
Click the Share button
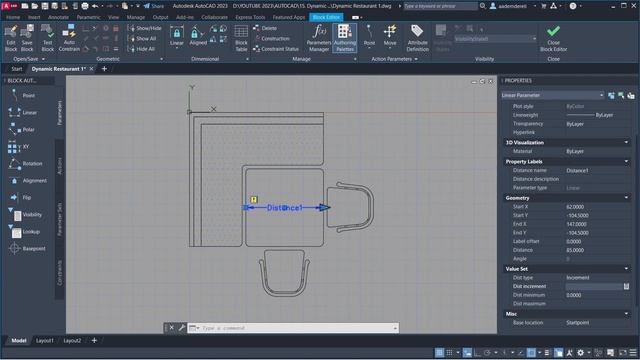pyautogui.click(x=153, y=6)
